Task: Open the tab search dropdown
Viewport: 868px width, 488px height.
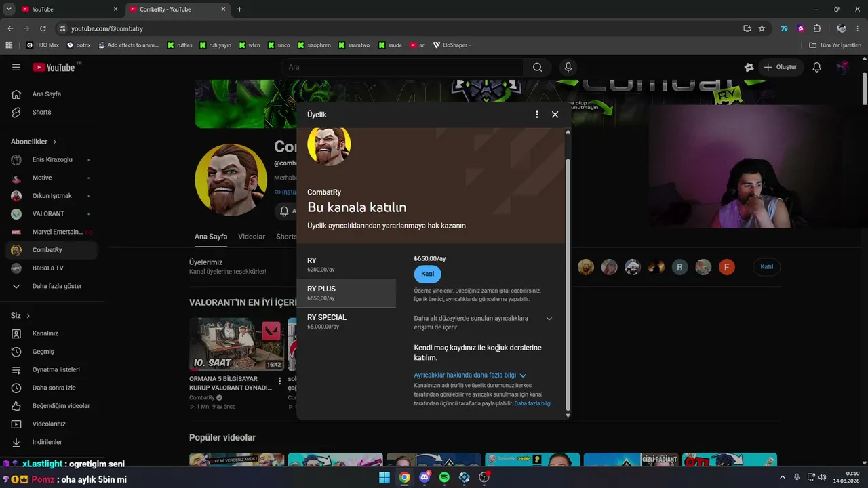Action: [x=9, y=9]
